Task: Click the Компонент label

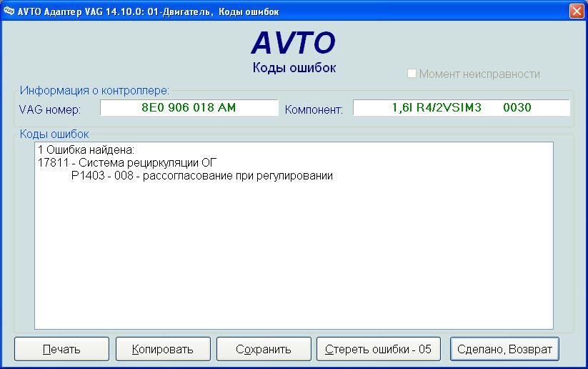Action: (314, 109)
